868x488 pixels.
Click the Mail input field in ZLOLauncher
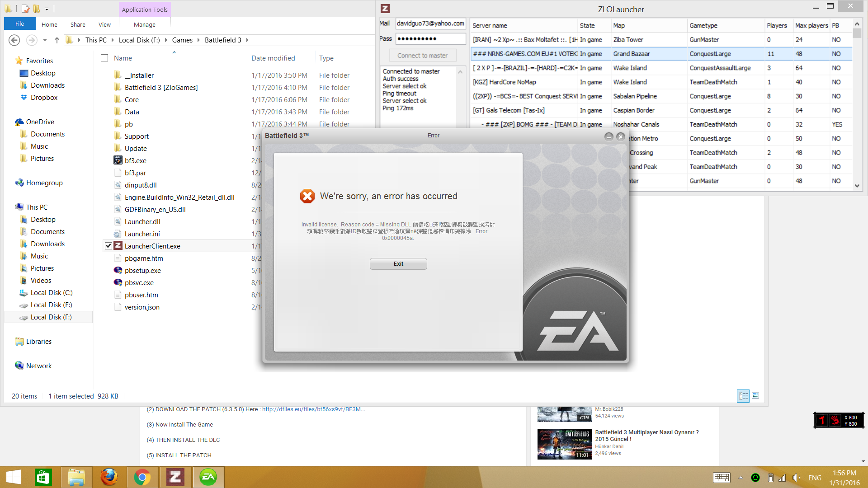pos(431,23)
